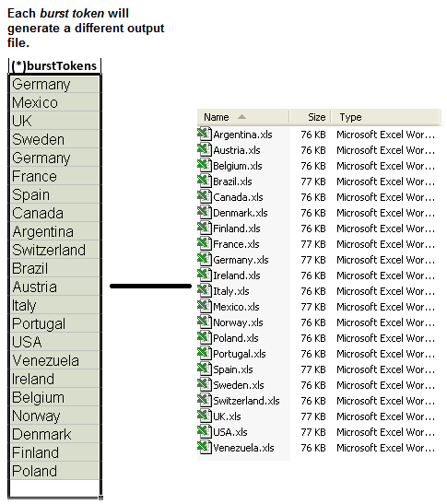
Task: Select the France burst token cell
Action: (x=54, y=176)
